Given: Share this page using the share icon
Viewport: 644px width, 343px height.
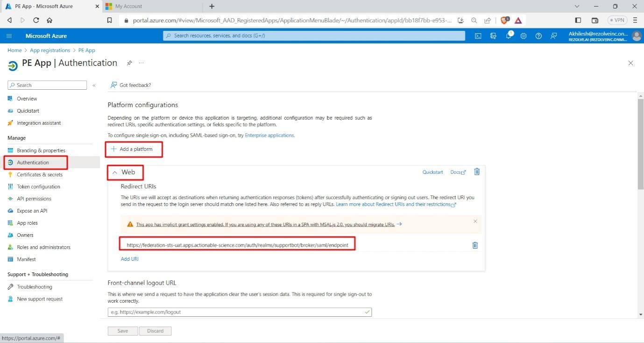Looking at the screenshot, I should [x=488, y=20].
